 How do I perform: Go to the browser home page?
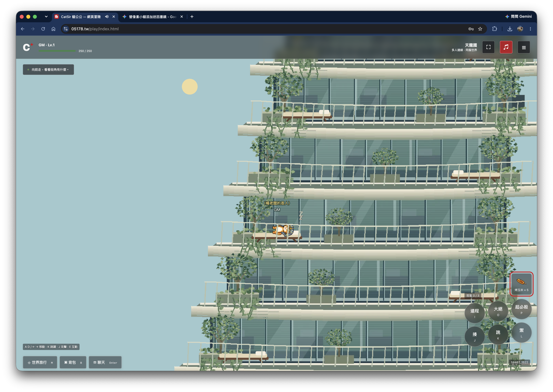(53, 29)
